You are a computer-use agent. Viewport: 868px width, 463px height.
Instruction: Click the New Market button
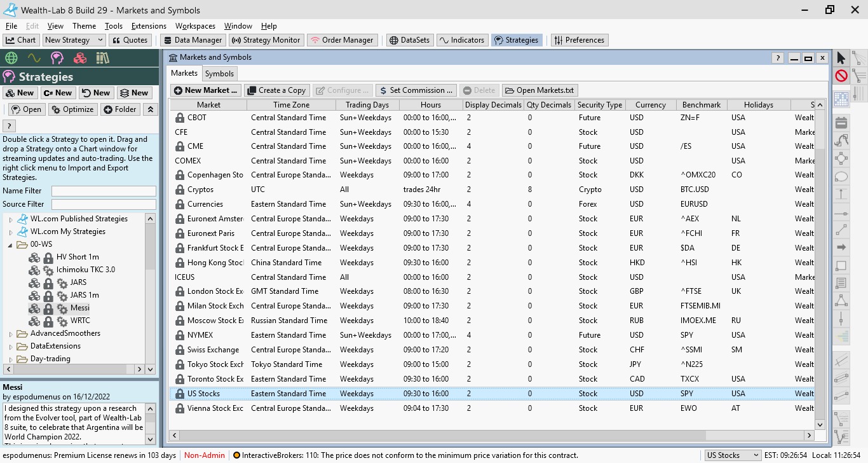206,90
